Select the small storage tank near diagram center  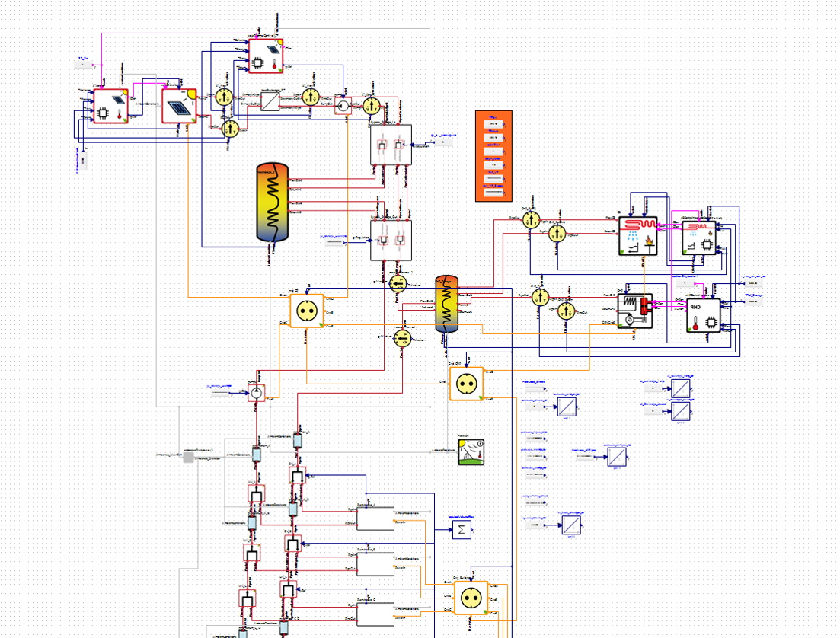447,304
